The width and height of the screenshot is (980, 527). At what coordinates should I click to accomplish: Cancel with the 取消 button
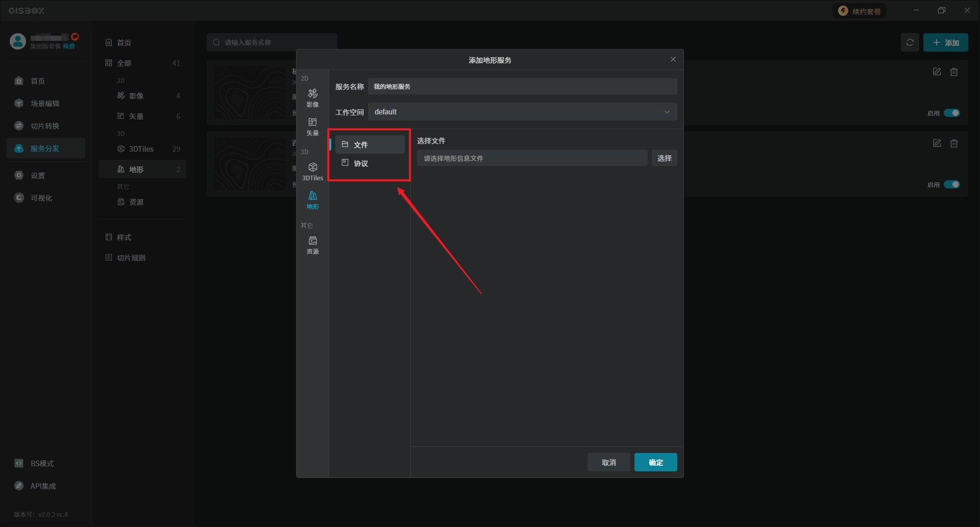[608, 462]
